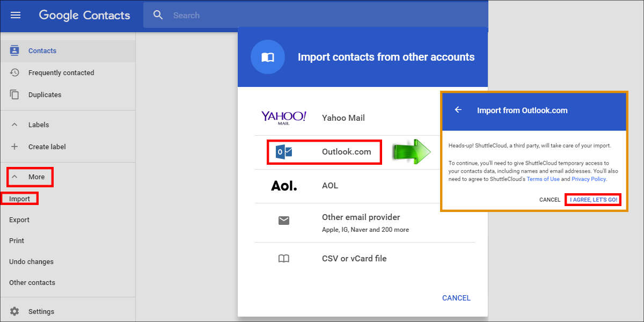Image resolution: width=644 pixels, height=322 pixels.
Task: Click the More label in sidebar
Action: pos(36,177)
